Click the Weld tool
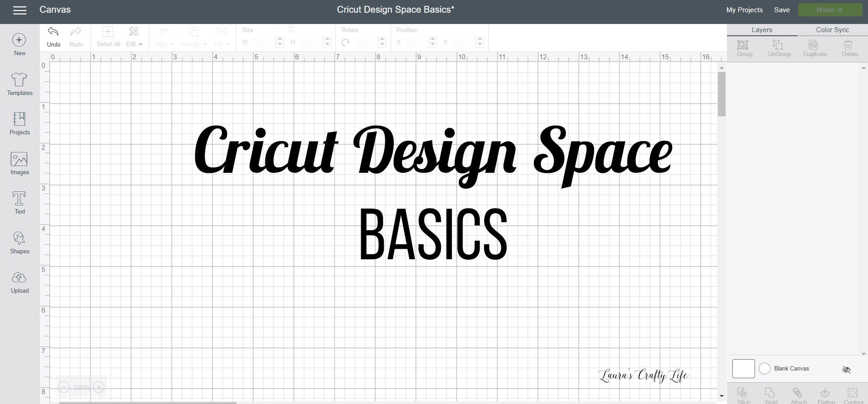Screen dimensions: 868x404 [x=771, y=395]
